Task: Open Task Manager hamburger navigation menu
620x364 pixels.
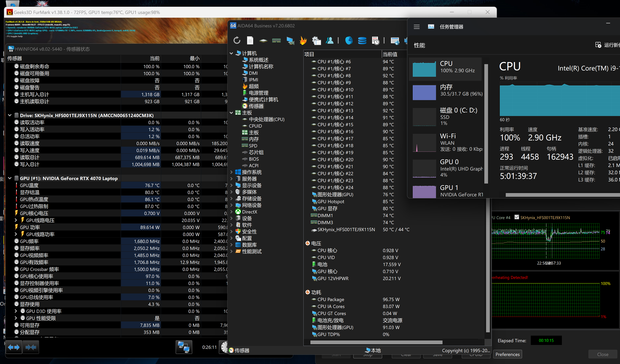Action: tap(417, 27)
